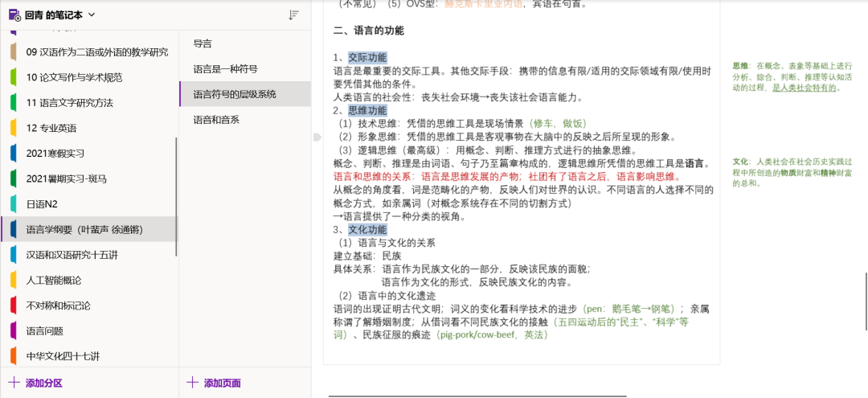Click the plus icon for 添加分区
The height and width of the screenshot is (398, 868).
click(x=14, y=383)
